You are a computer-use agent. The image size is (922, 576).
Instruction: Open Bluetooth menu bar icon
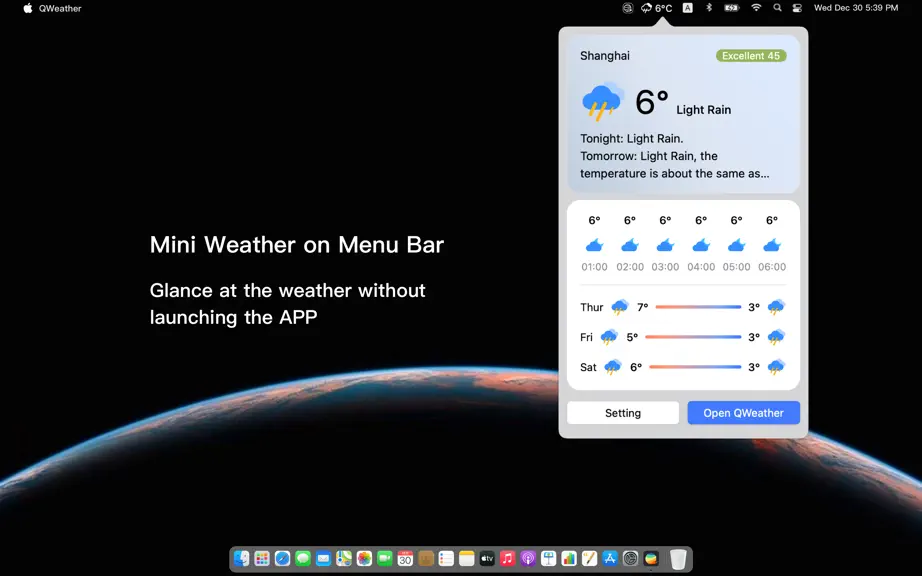tap(709, 8)
